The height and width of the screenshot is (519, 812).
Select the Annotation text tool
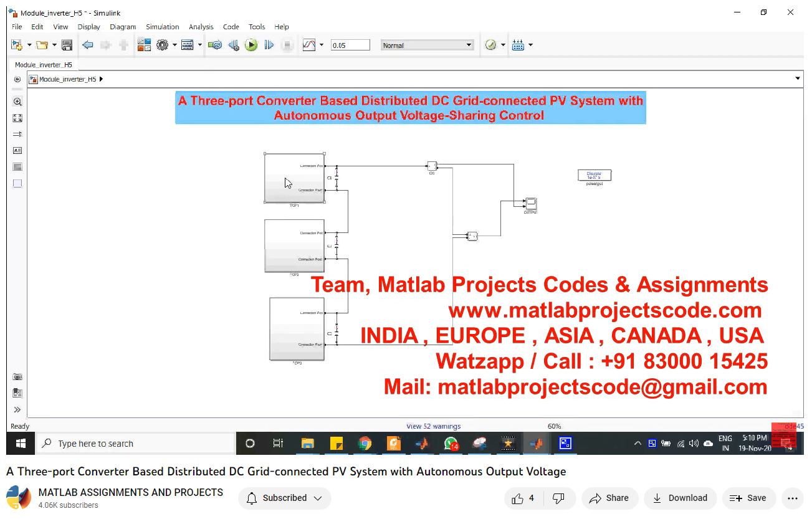click(x=17, y=150)
